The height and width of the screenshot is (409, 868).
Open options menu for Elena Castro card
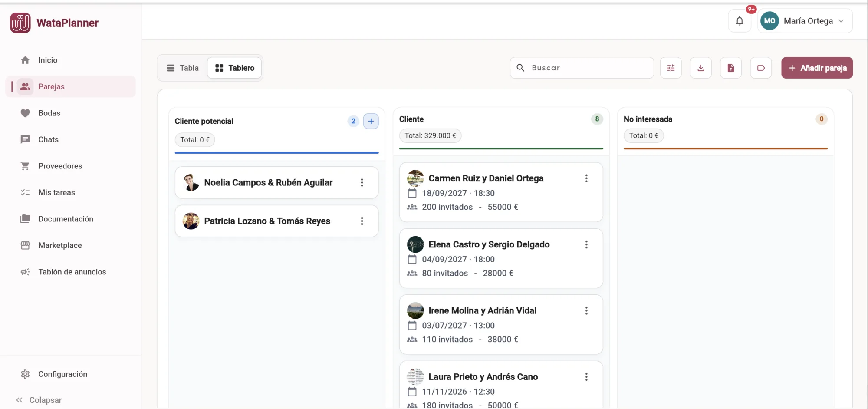click(x=586, y=244)
